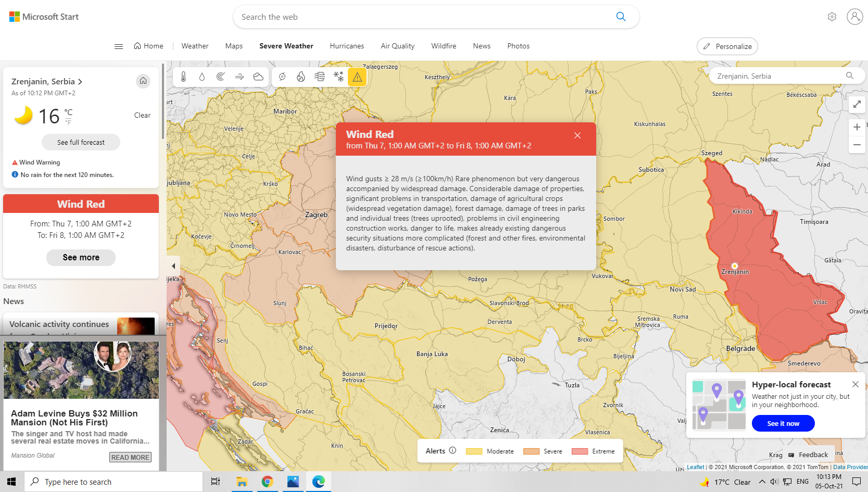Click the Alerts info icon in legend
The height and width of the screenshot is (492, 868).
452,451
